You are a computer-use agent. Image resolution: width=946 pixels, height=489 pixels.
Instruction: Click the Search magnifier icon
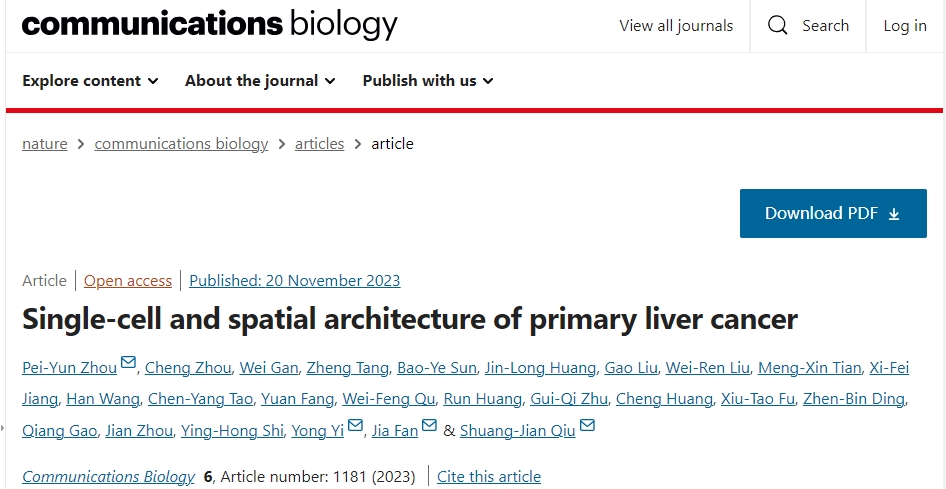pos(778,26)
